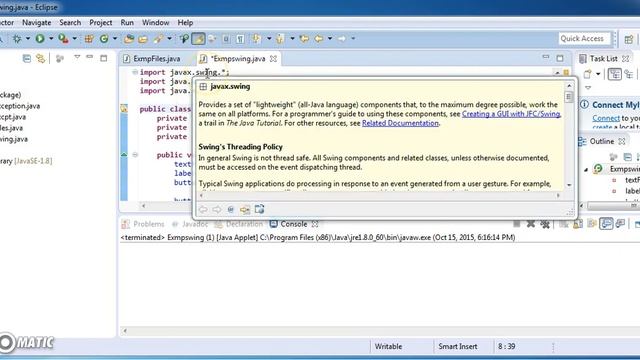Open Forward navigation history dropdown

click(x=353, y=39)
